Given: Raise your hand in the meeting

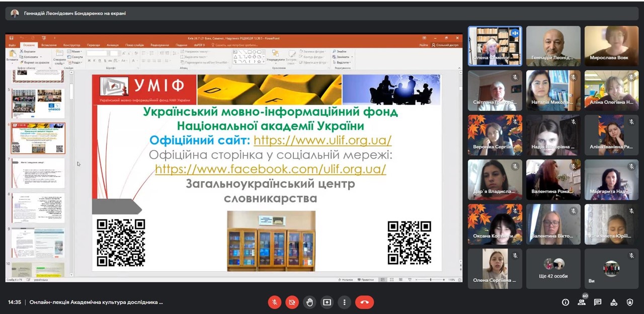Looking at the screenshot, I should [309, 302].
